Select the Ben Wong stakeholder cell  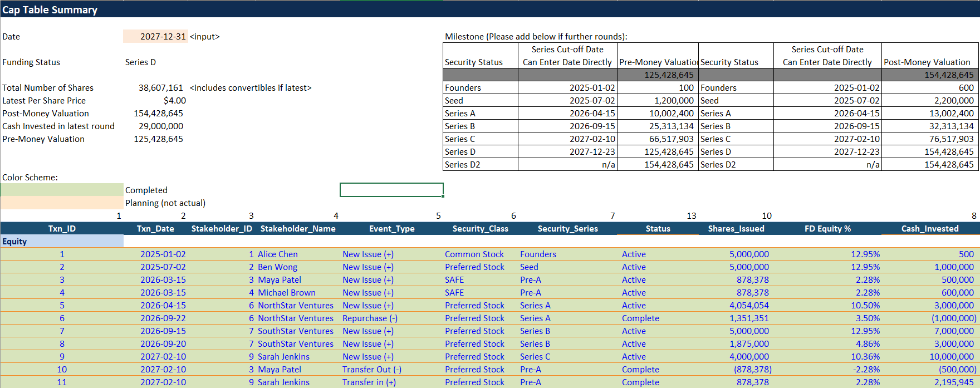click(298, 267)
